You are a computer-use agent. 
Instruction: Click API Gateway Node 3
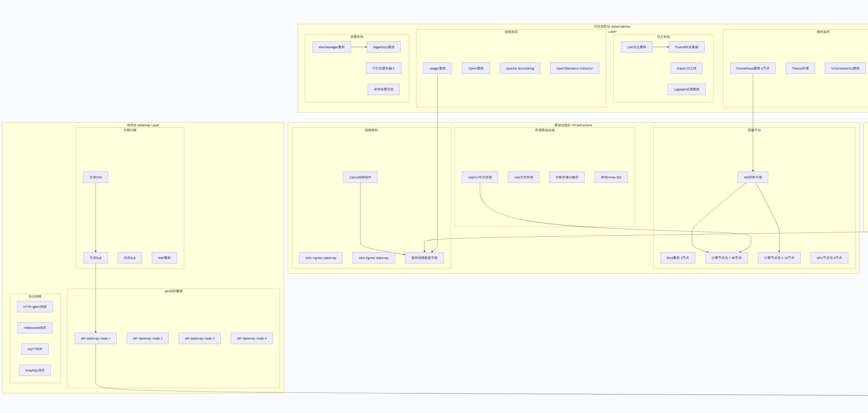200,338
